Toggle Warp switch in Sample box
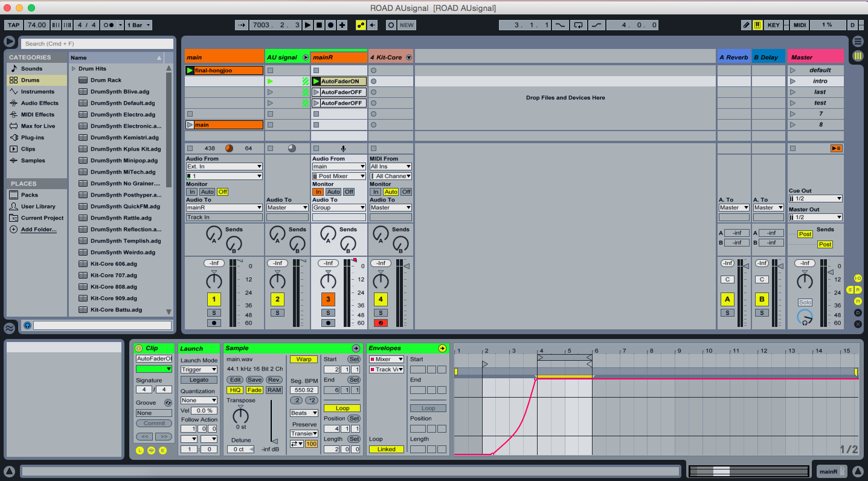Viewport: 868px width, 481px height. pos(304,359)
